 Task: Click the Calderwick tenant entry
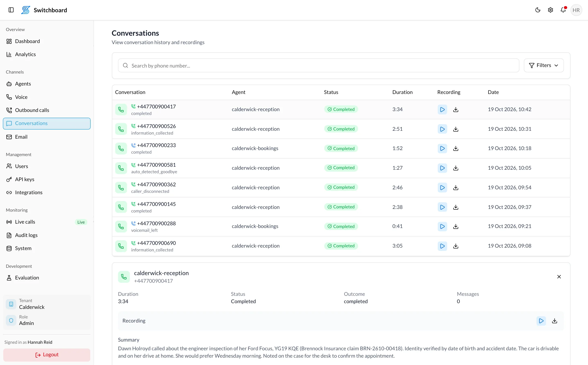tap(47, 304)
